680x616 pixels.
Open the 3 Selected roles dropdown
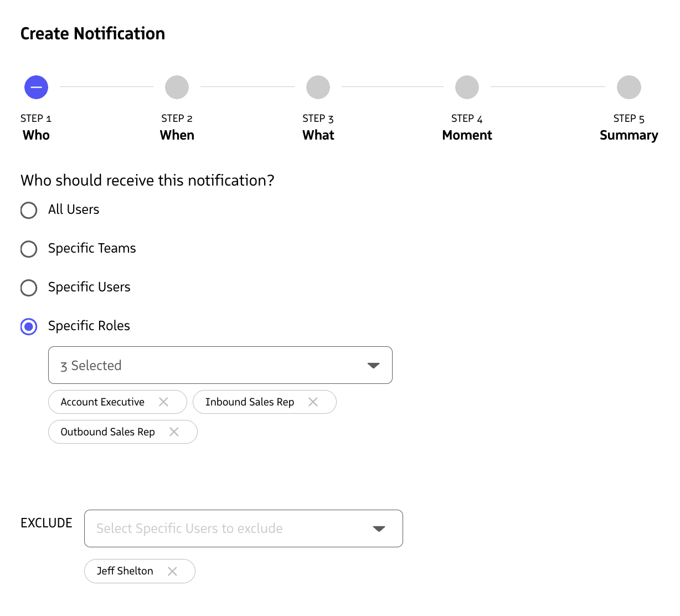(220, 365)
